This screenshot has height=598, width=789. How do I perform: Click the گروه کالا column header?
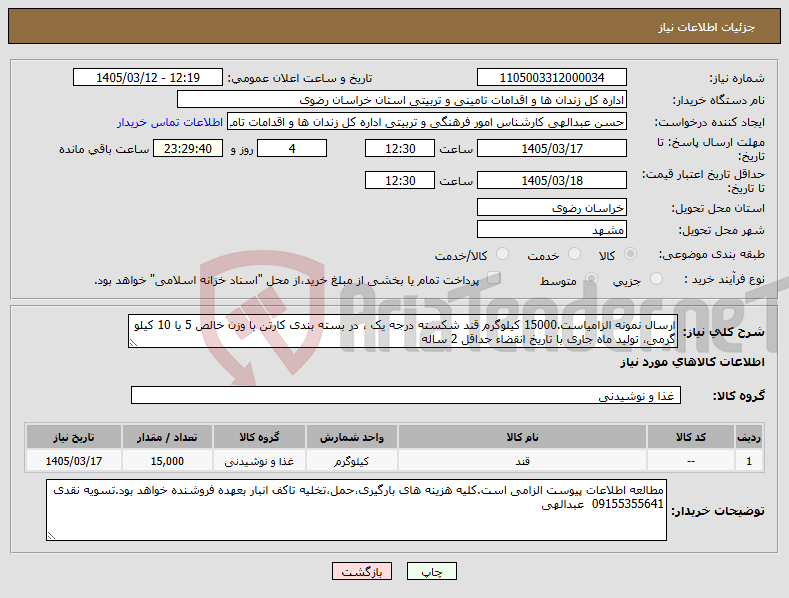(x=259, y=437)
